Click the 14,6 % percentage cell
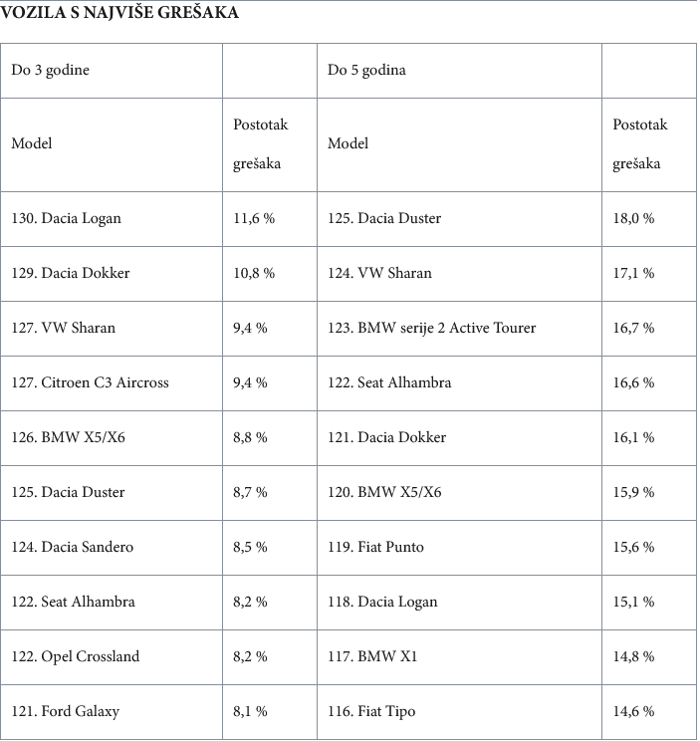Viewport: 700px width, 741px height. [x=633, y=711]
